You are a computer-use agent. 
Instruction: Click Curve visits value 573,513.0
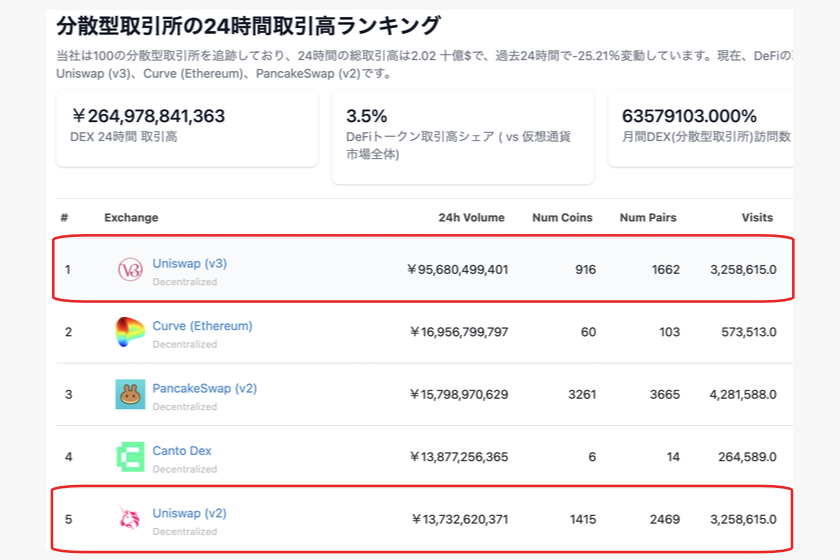(748, 332)
